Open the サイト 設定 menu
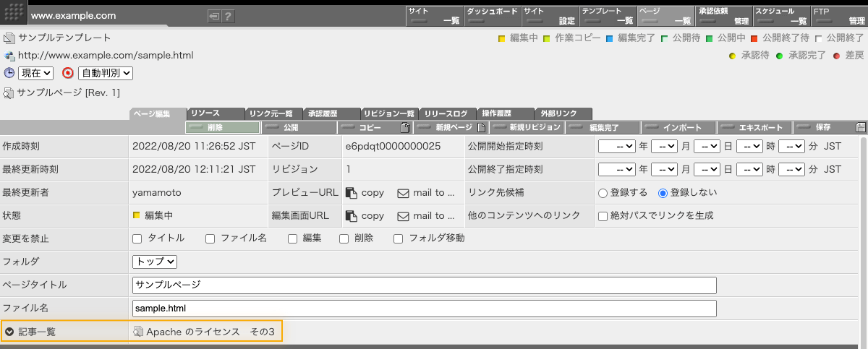Viewport: 868px width, 349px height. (550, 16)
